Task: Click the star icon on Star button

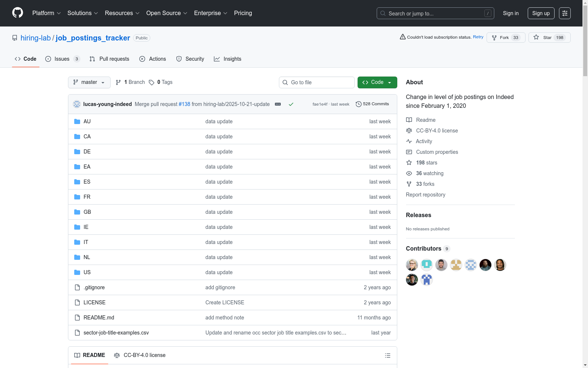Action: click(x=536, y=37)
